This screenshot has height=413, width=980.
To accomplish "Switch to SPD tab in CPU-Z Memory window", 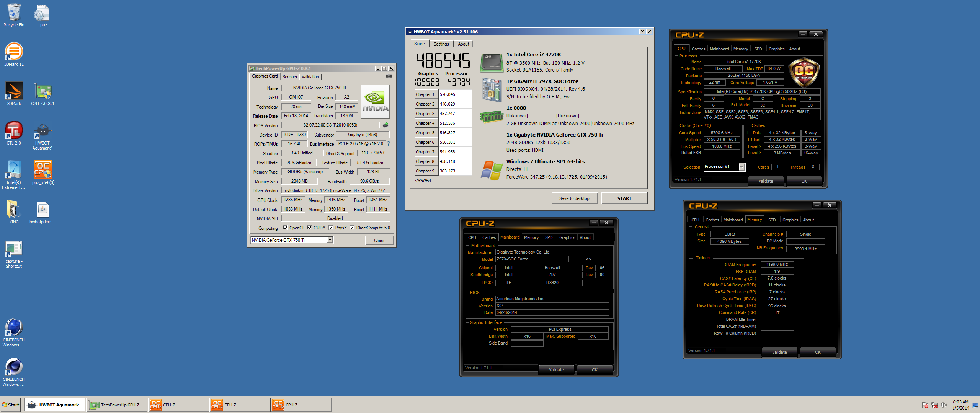I will 772,220.
